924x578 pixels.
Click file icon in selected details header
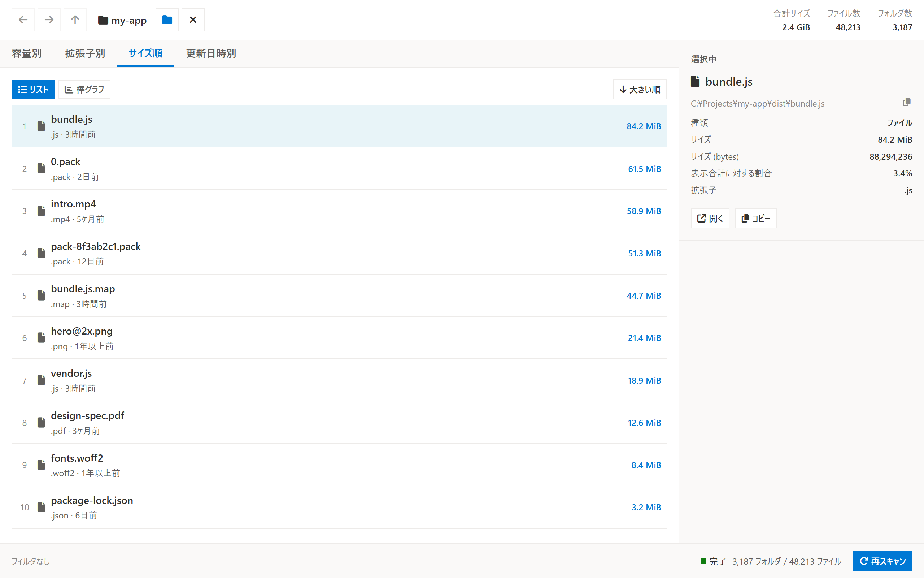coord(695,81)
